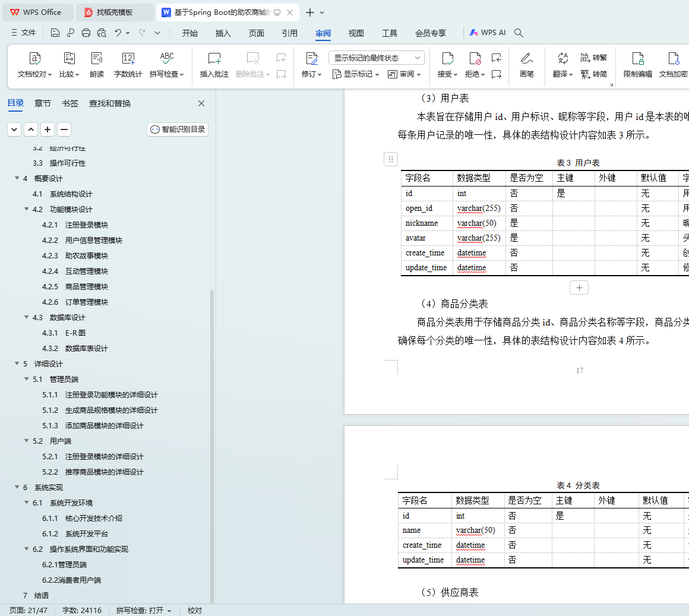Open the document proofreading tool 文档校对
This screenshot has height=616, width=689.
click(x=34, y=65)
